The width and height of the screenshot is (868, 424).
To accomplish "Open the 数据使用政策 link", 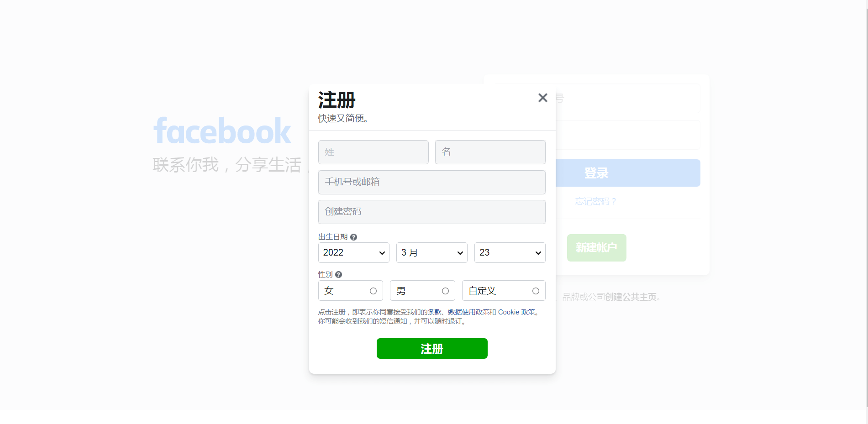I will pos(468,312).
